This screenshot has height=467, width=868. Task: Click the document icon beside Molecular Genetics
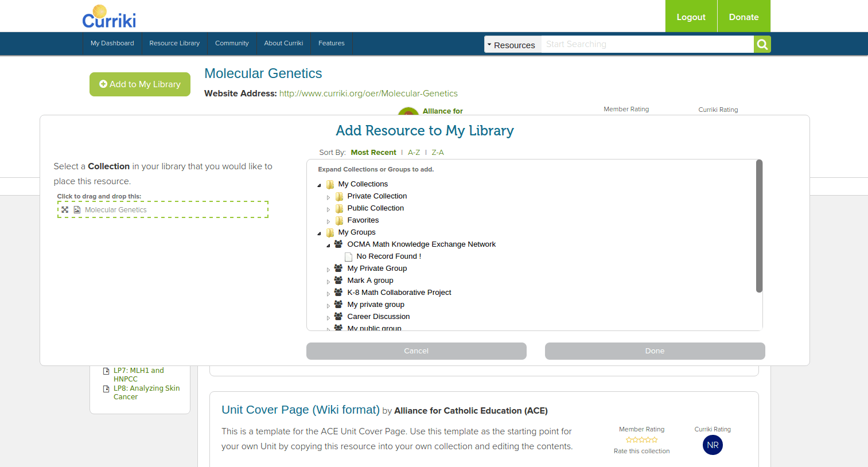(77, 210)
